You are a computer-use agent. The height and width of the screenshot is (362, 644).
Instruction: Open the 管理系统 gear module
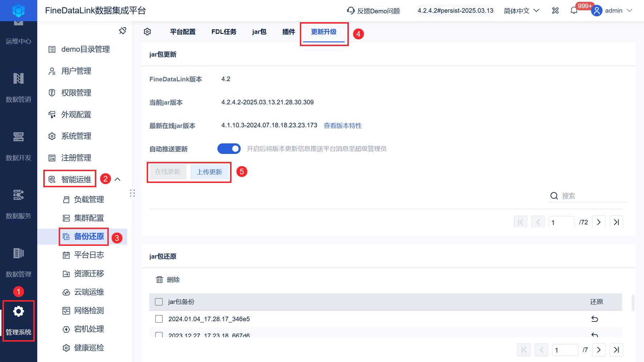pyautogui.click(x=18, y=321)
